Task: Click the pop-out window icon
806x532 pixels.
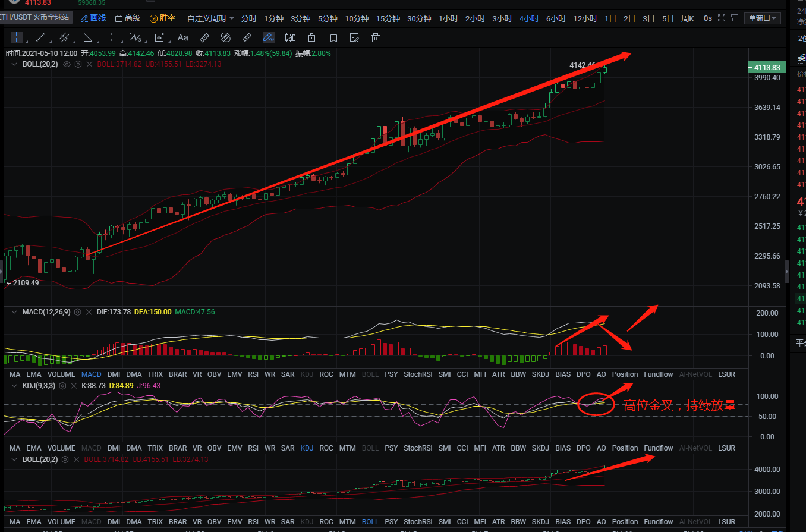Action: point(735,18)
